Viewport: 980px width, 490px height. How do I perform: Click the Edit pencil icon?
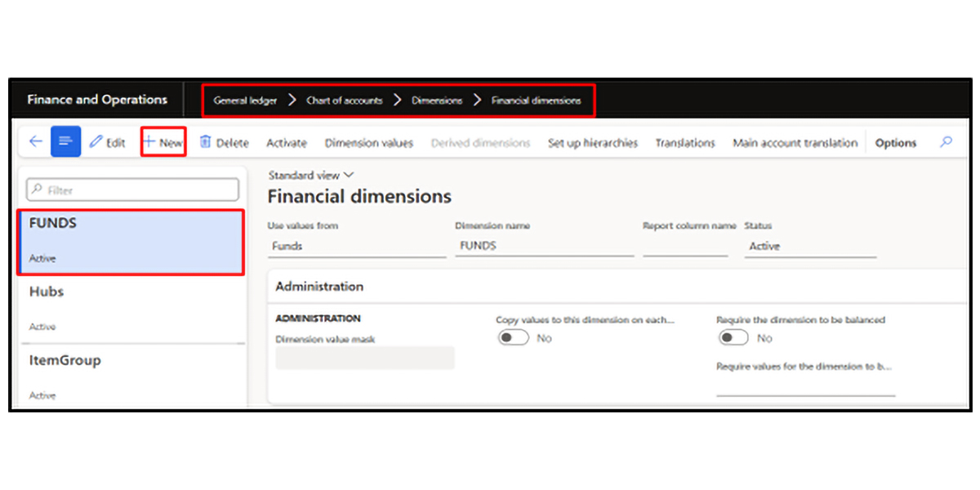tap(96, 143)
